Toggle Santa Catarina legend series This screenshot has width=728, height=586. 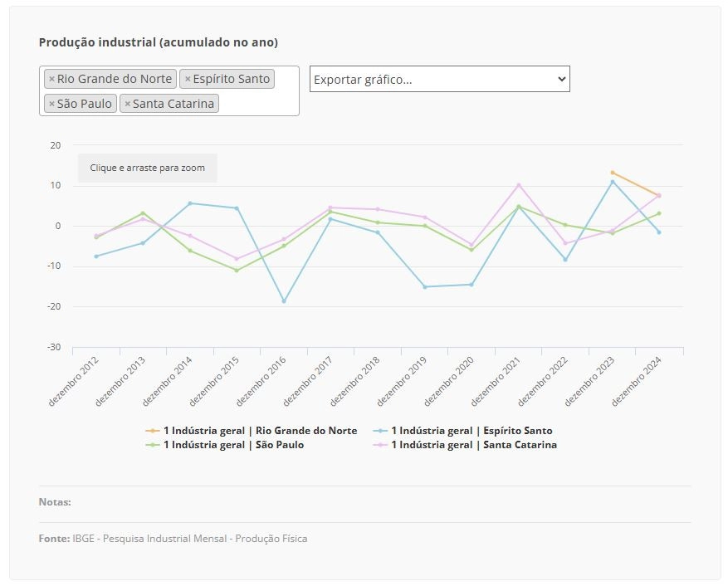(465, 445)
